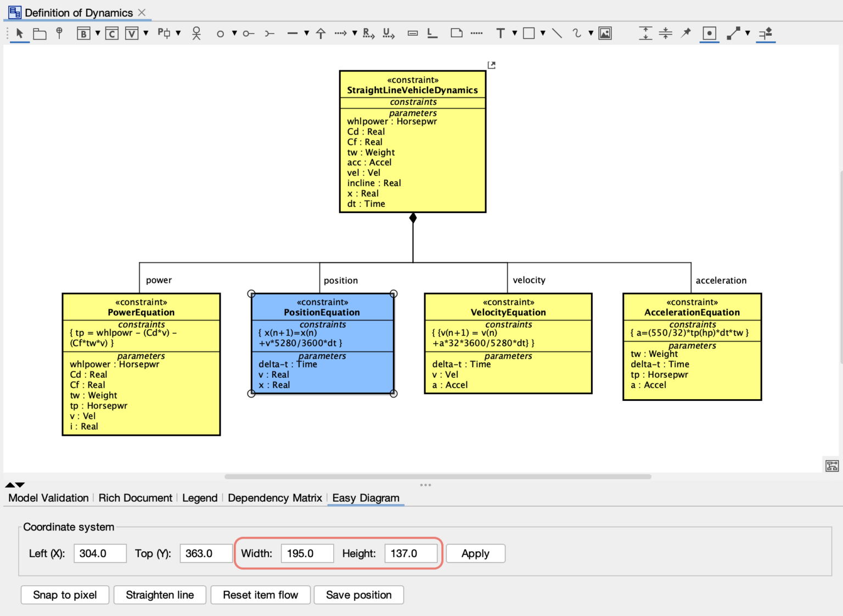Click the Apply button

475,553
